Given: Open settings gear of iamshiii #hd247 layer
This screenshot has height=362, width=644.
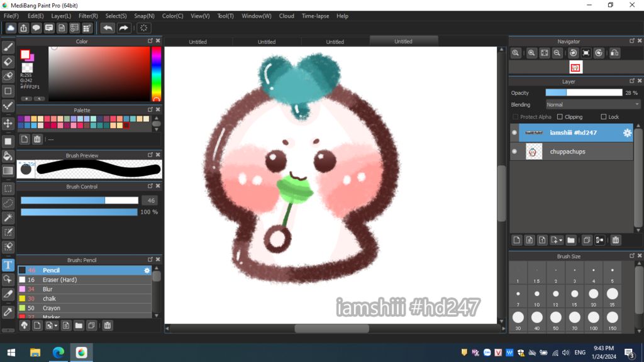Looking at the screenshot, I should click(x=627, y=133).
